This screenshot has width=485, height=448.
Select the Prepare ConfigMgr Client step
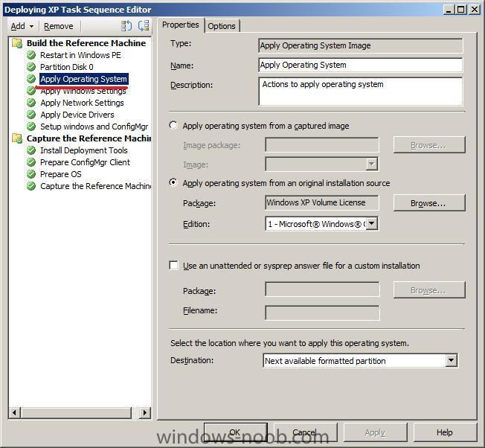pos(85,162)
